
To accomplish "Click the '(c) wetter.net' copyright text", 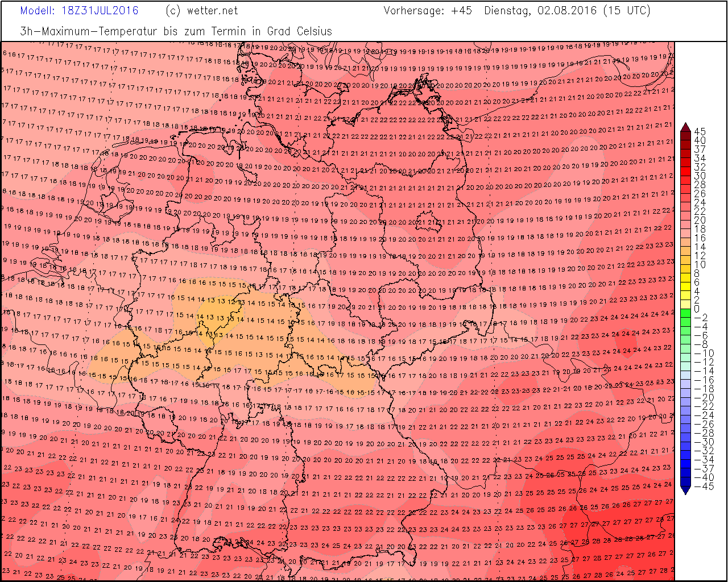I will 202,11.
